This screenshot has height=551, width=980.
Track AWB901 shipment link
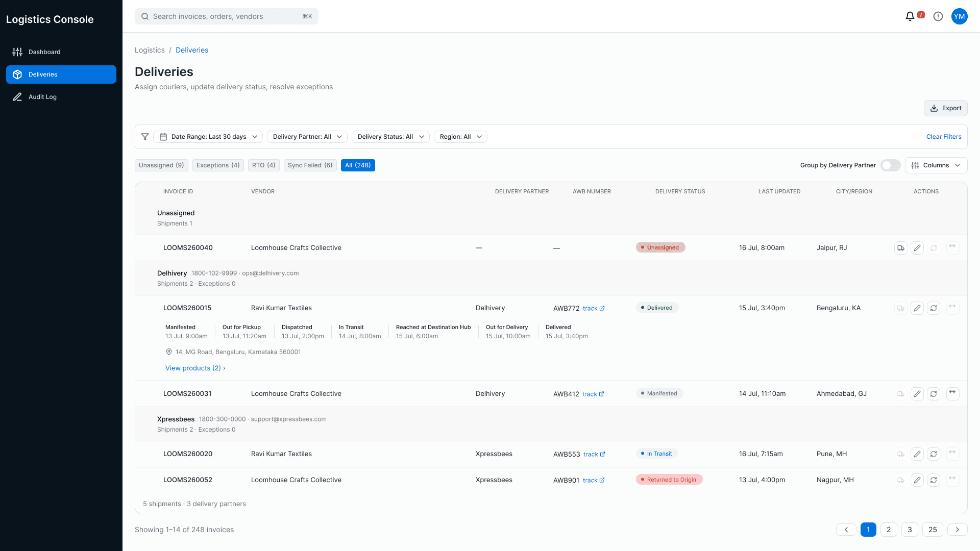pos(594,481)
